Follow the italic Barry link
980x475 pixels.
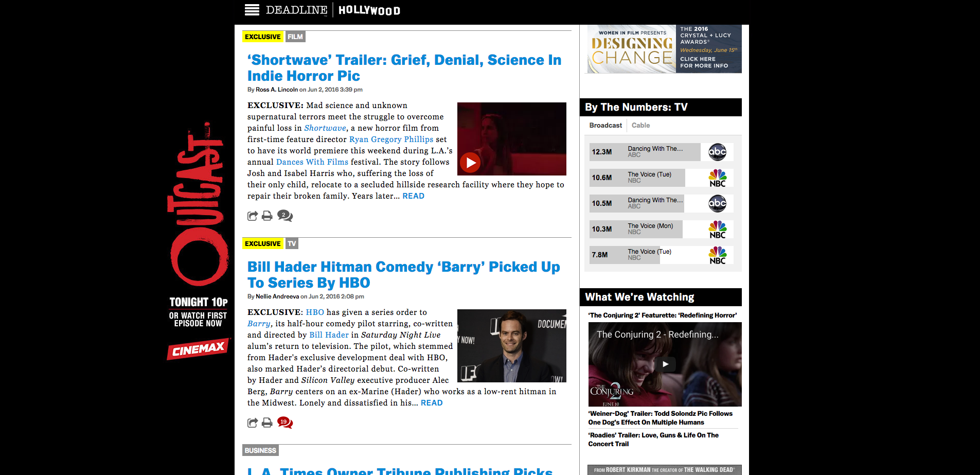tap(259, 324)
